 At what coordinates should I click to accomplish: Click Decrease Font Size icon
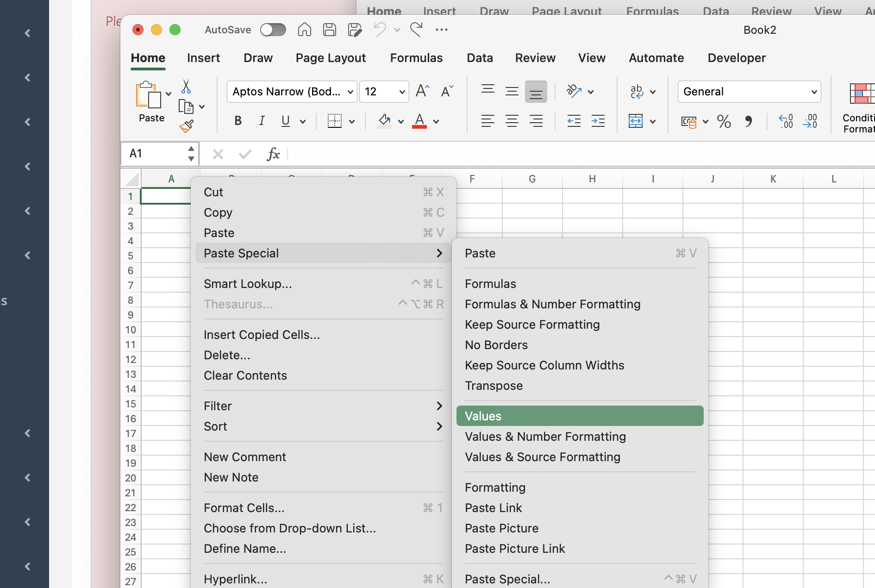447,91
